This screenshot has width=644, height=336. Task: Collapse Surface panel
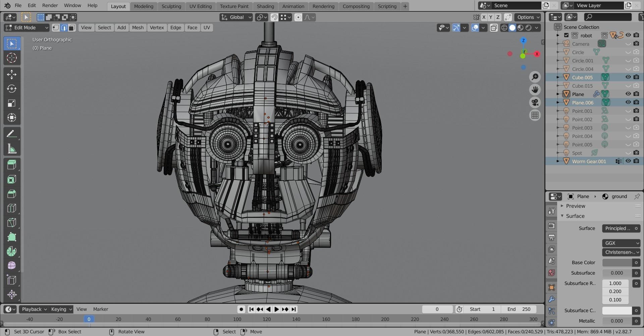(x=575, y=216)
